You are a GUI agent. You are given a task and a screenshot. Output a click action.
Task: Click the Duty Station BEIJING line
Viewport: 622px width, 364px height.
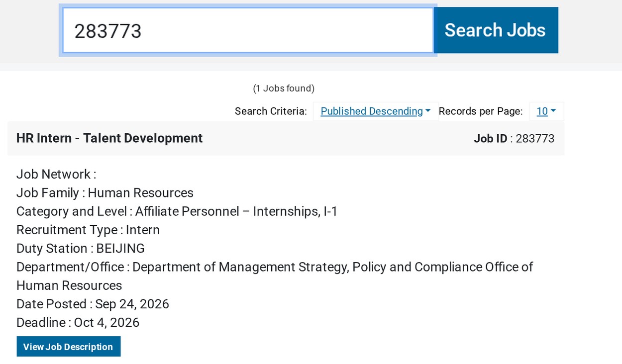(81, 248)
